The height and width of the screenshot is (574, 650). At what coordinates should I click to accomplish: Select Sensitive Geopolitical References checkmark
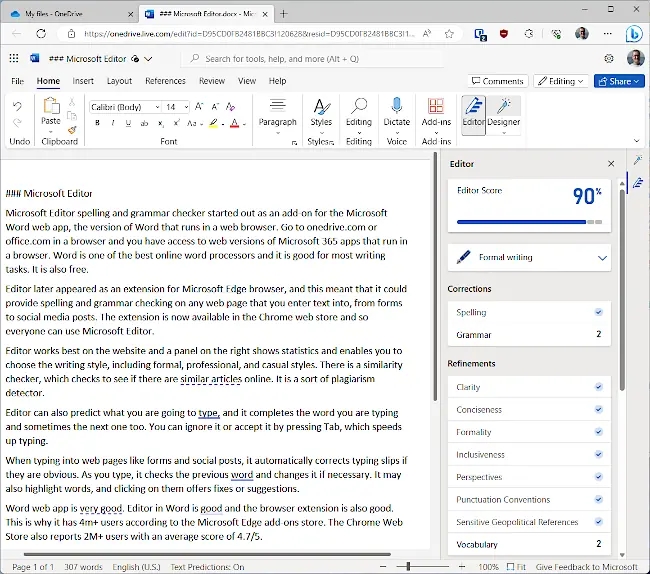[599, 521]
